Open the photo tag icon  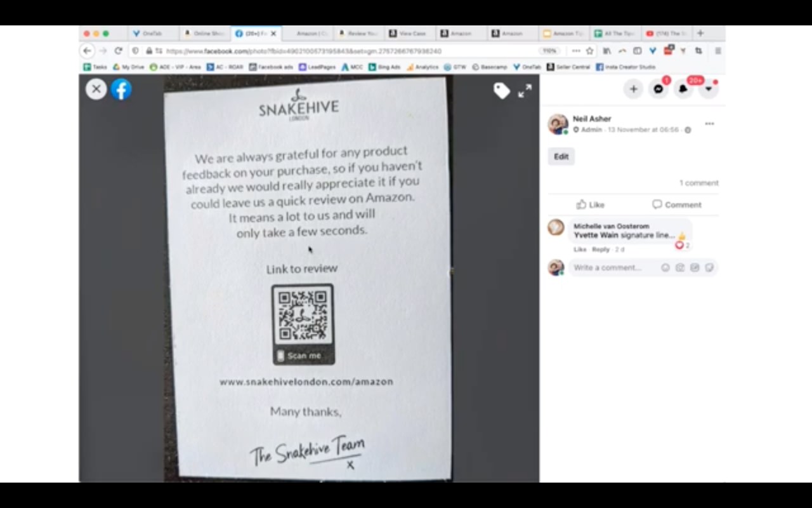coord(502,91)
